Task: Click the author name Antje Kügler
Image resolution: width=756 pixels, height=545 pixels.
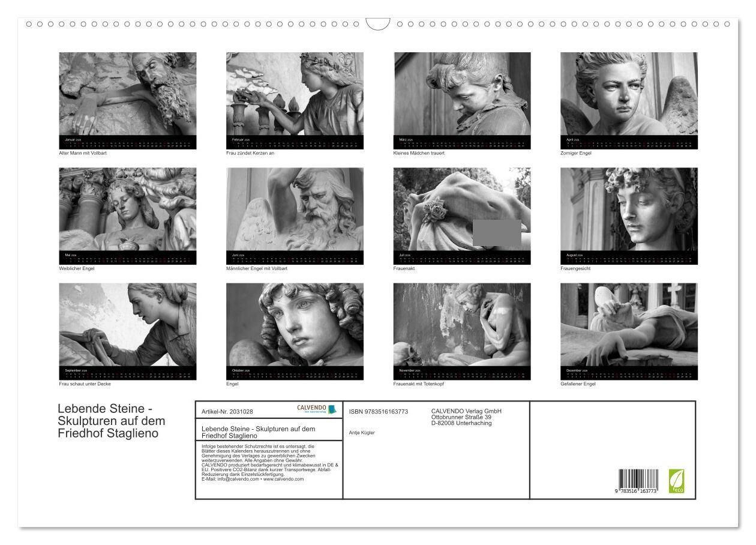Action: (362, 432)
